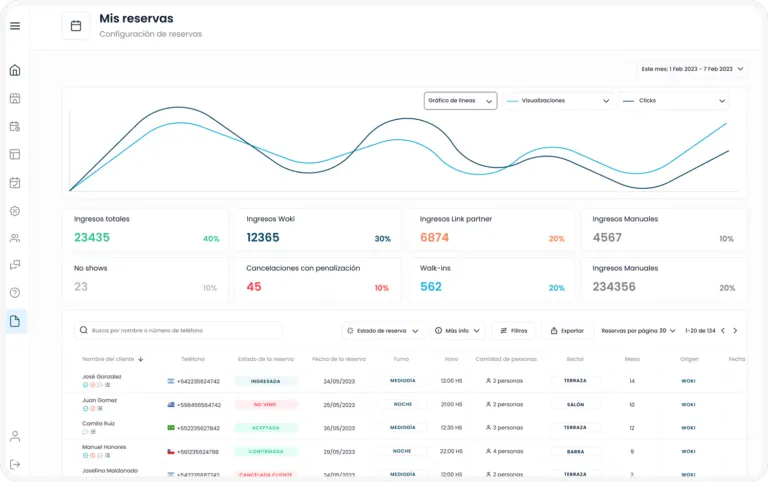Open the user profile icon in the sidebar
Viewport: 768px width, 482px height.
(15, 436)
